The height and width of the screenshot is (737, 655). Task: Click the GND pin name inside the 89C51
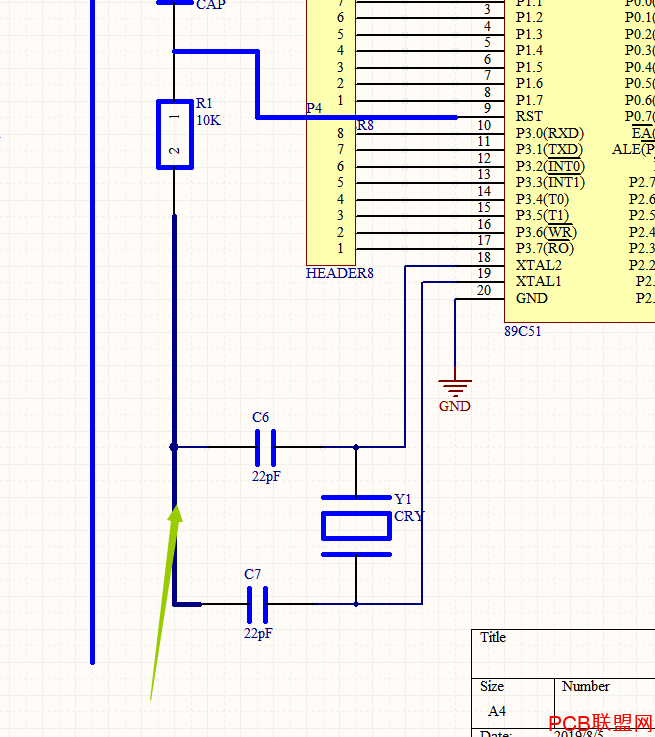click(x=531, y=298)
